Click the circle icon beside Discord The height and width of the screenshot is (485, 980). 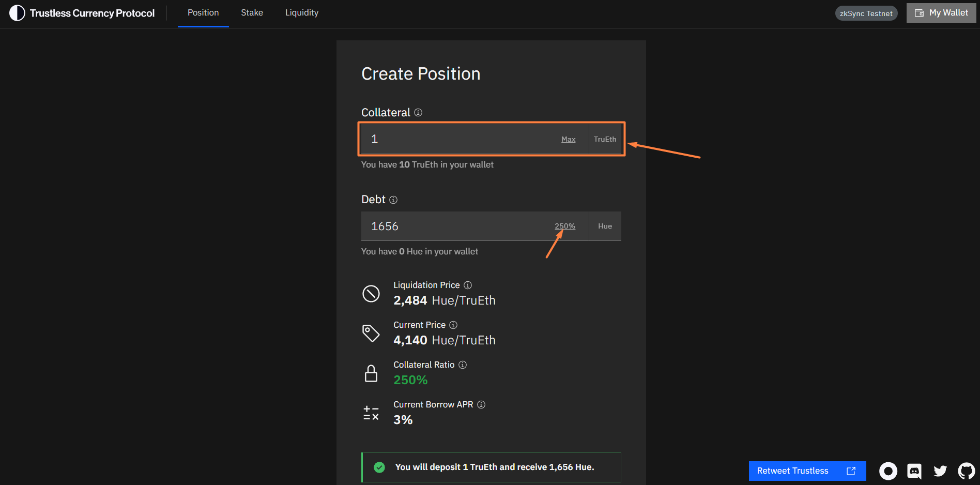pyautogui.click(x=888, y=471)
